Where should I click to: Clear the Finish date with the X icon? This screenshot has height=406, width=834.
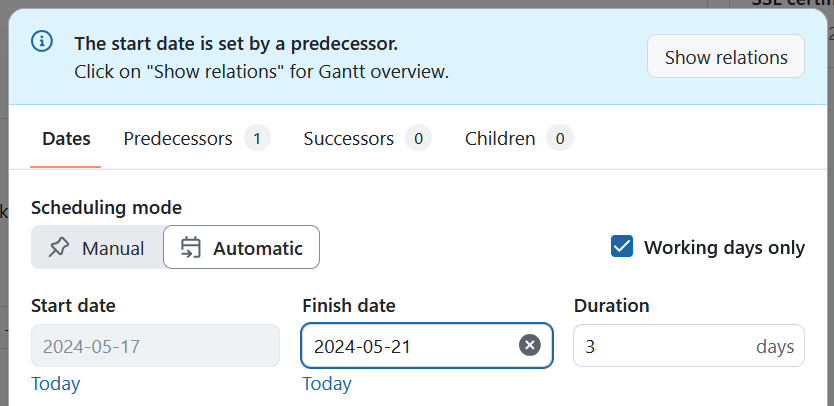click(x=530, y=345)
